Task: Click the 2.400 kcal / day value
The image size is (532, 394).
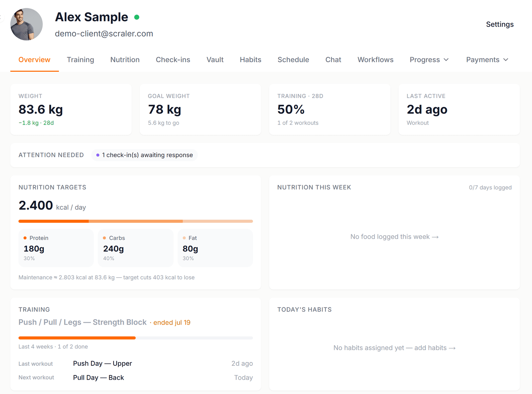Action: coord(52,206)
